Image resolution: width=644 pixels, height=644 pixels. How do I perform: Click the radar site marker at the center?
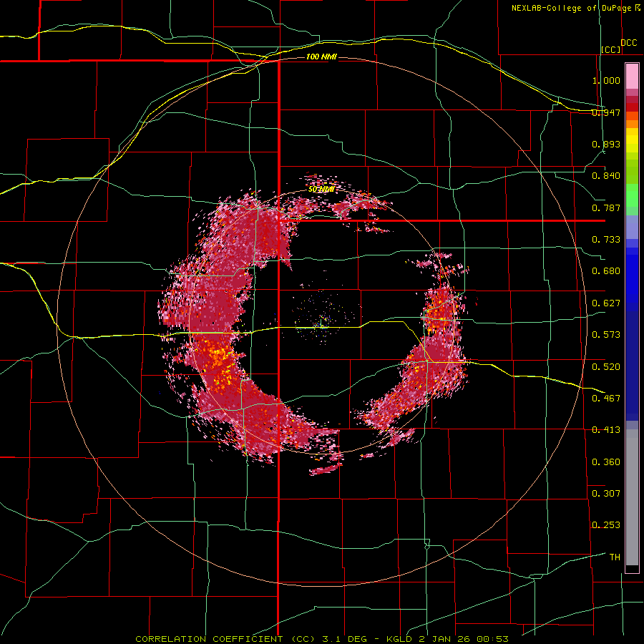(x=321, y=324)
